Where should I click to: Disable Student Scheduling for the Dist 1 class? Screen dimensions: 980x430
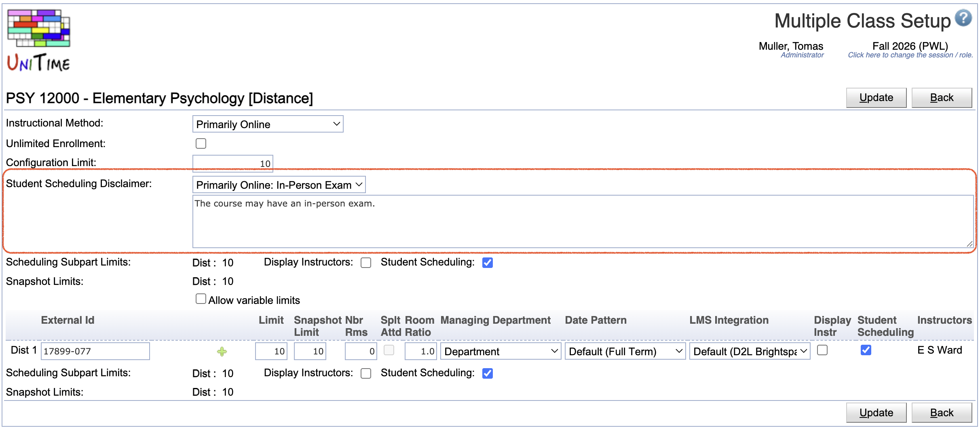click(866, 350)
